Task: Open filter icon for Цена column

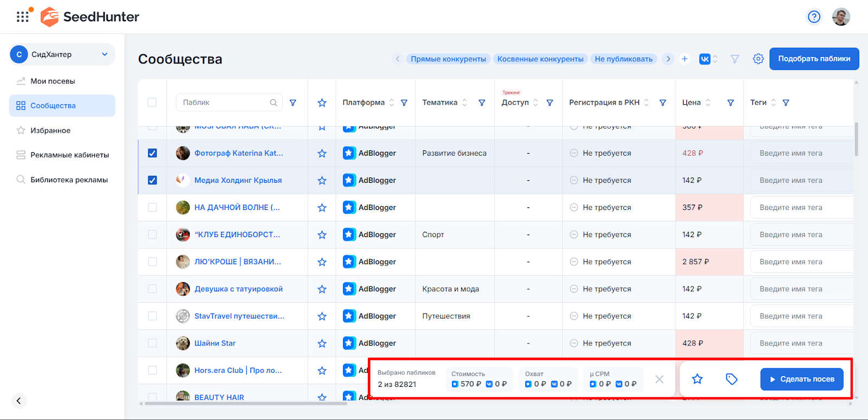Action: click(x=730, y=103)
